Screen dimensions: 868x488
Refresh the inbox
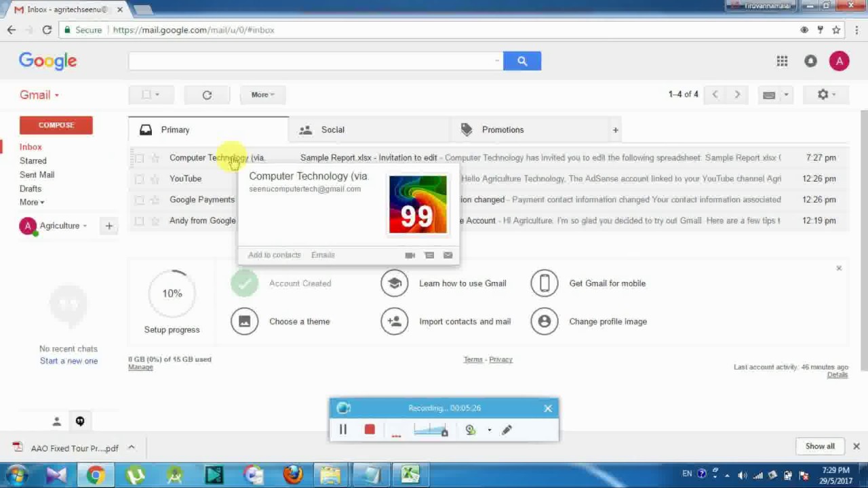tap(207, 95)
